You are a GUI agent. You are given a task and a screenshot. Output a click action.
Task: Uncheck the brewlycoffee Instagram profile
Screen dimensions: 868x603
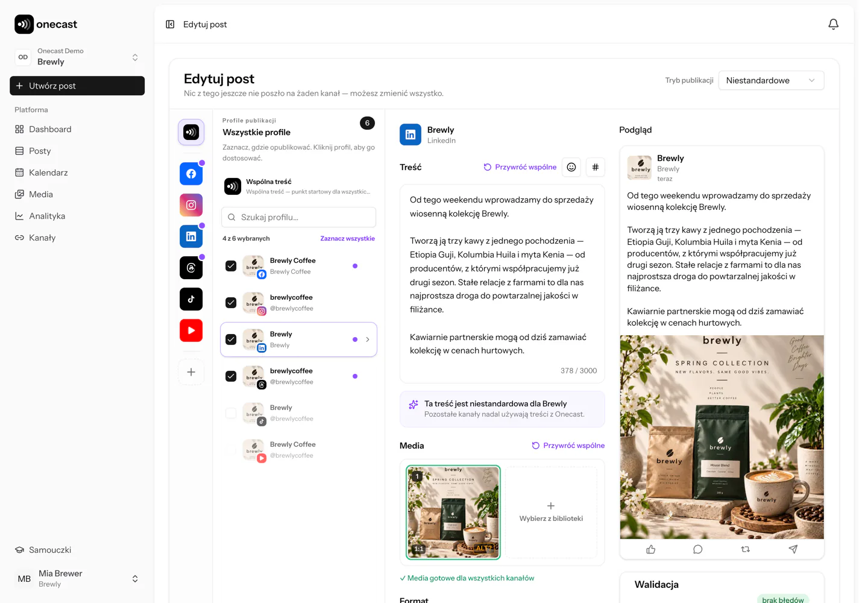[x=231, y=303]
